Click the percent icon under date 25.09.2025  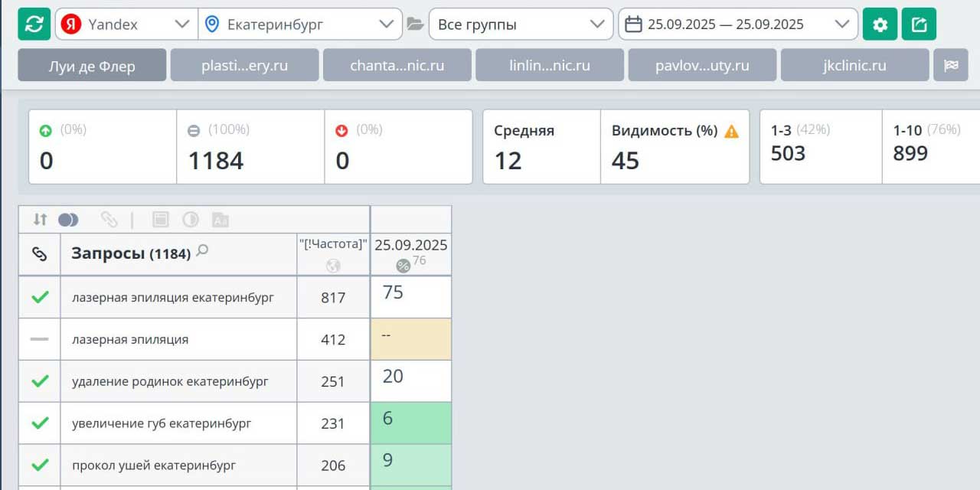(403, 266)
